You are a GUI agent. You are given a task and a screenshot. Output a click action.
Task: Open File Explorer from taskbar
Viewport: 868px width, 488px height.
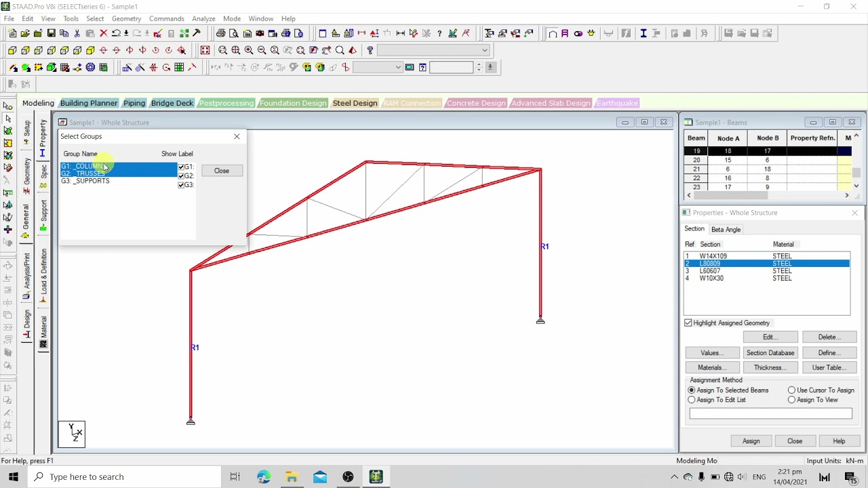[x=292, y=476]
